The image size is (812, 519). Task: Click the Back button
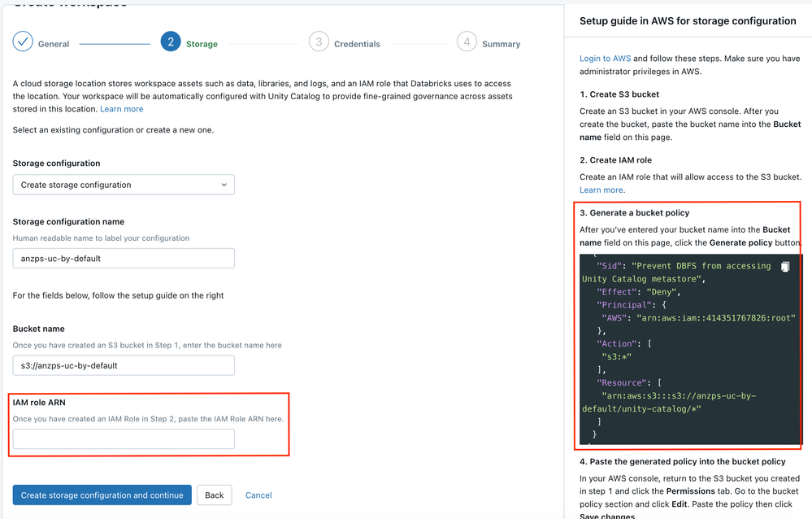(215, 495)
